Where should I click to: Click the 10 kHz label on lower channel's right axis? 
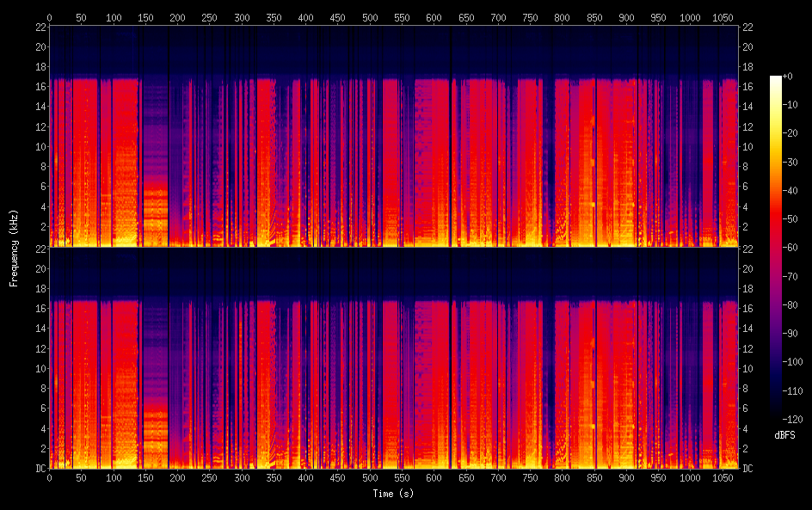click(x=748, y=368)
